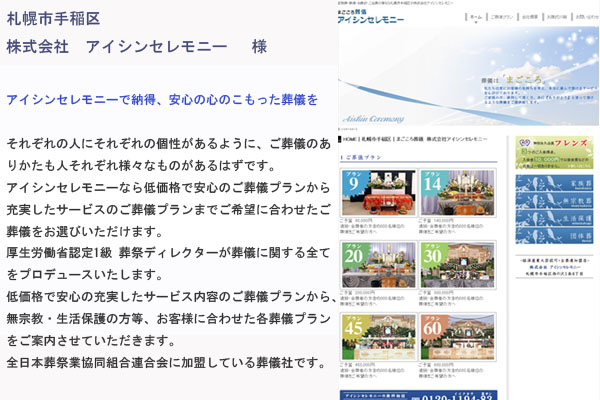Open the プラン 60 funeral plan thumbnail
This screenshot has width=600, height=400.
tap(458, 337)
